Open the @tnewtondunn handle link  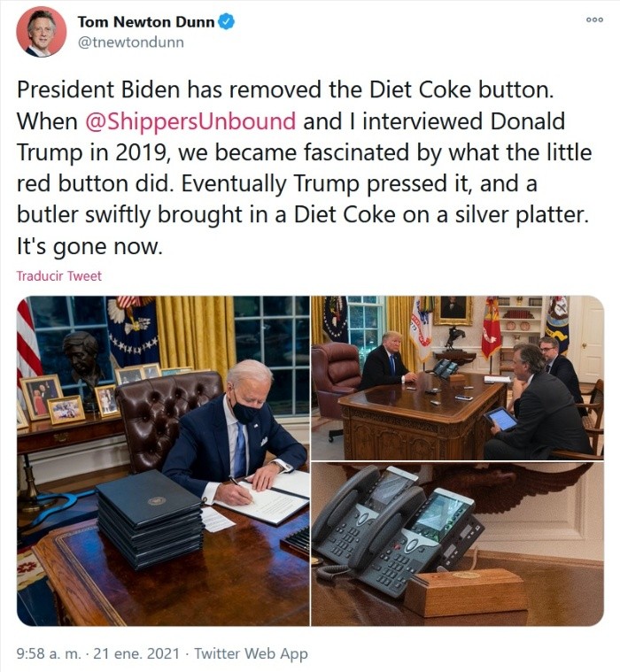tap(131, 42)
